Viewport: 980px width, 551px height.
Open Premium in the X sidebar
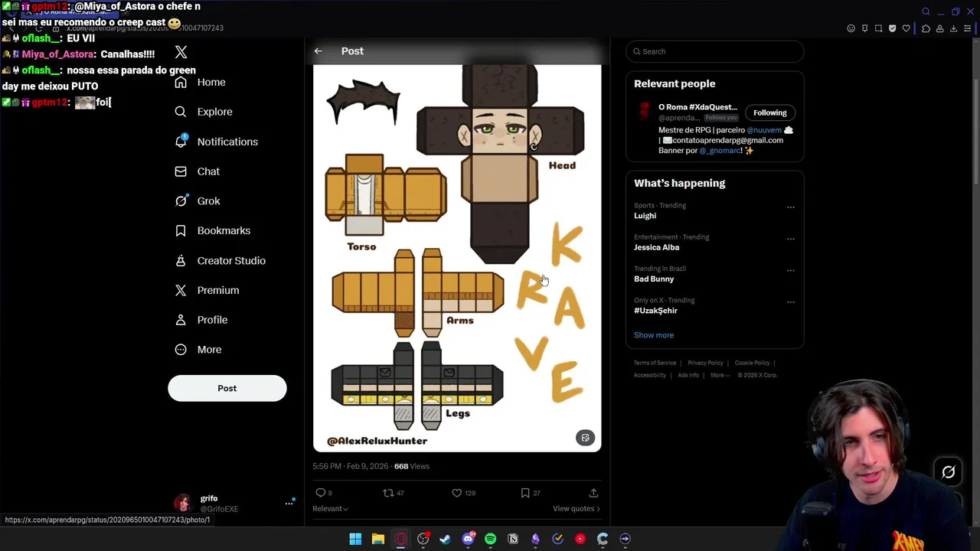tap(207, 290)
